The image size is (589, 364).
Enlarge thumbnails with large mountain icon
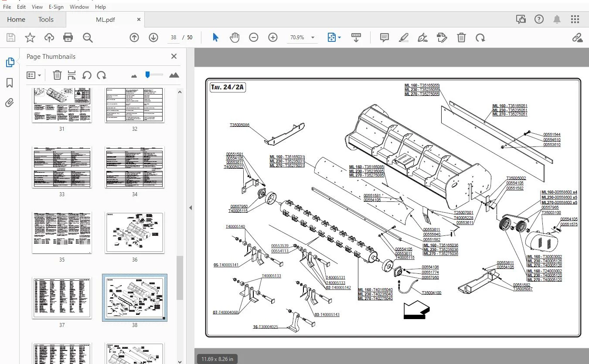174,75
